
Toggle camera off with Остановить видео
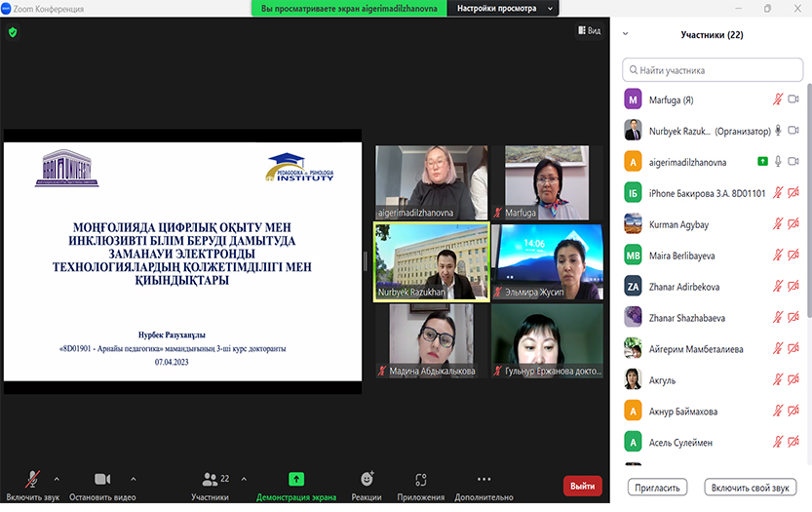point(102,480)
